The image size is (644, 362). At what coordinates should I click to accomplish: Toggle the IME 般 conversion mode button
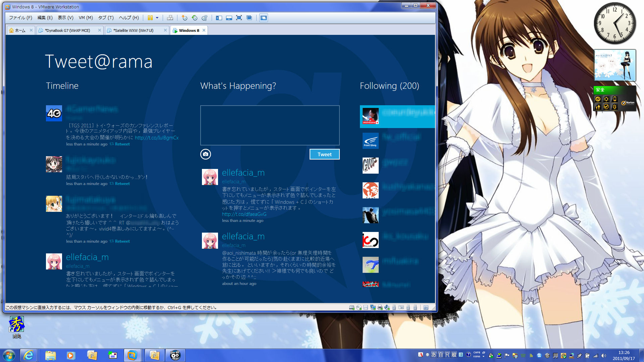(x=454, y=355)
